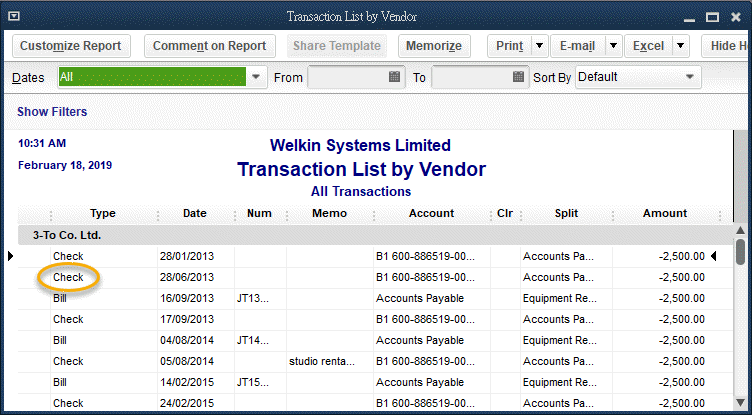
Task: Click the Share Template button
Action: tap(337, 46)
